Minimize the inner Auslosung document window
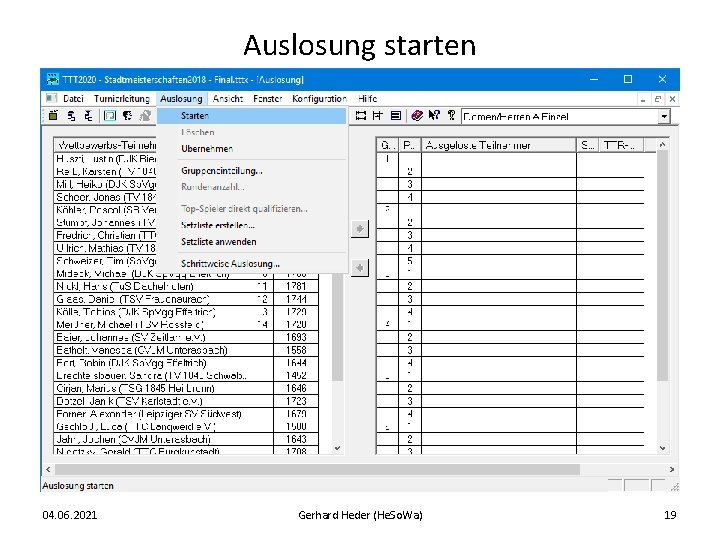The image size is (720, 540). (x=643, y=99)
